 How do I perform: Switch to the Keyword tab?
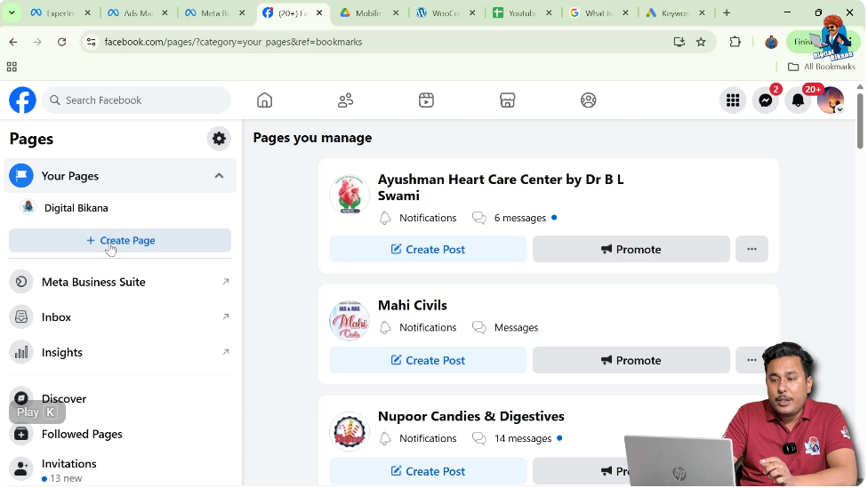tap(675, 12)
